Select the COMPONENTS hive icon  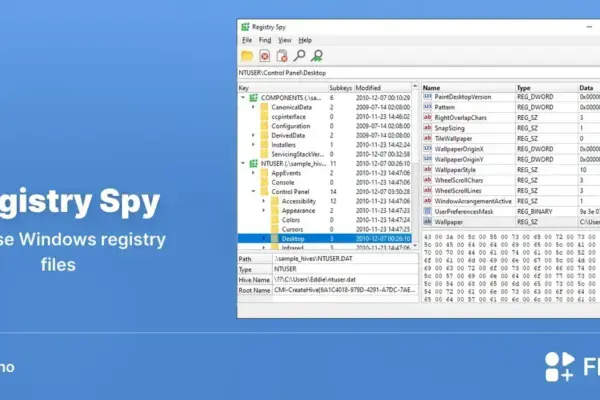click(x=253, y=98)
